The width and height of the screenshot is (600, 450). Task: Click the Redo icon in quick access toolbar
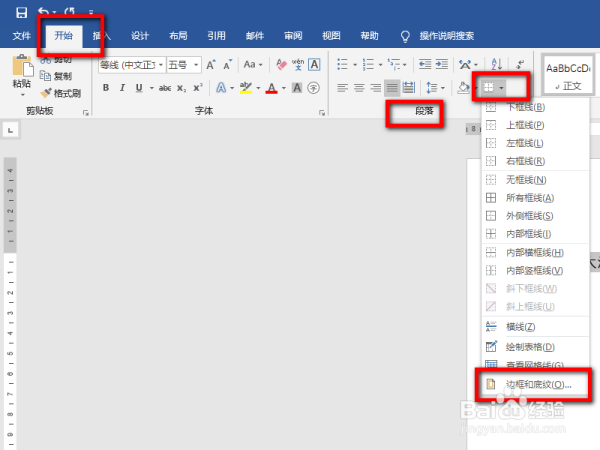tap(70, 12)
